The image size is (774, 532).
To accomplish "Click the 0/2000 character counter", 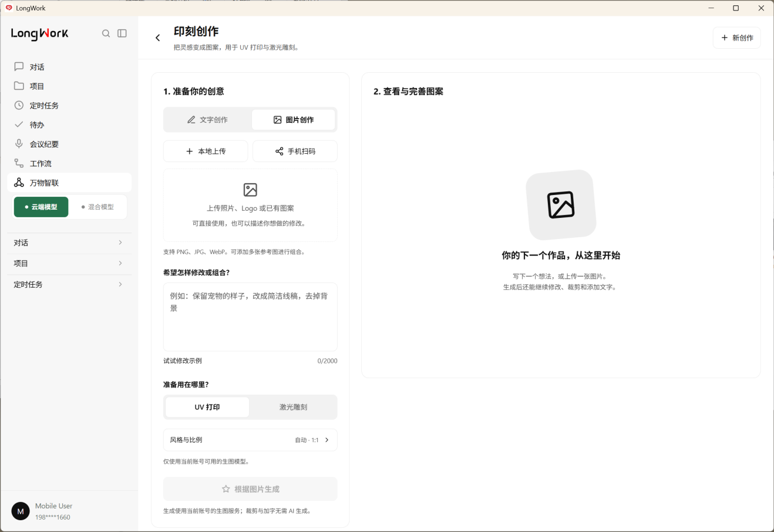I will (327, 361).
